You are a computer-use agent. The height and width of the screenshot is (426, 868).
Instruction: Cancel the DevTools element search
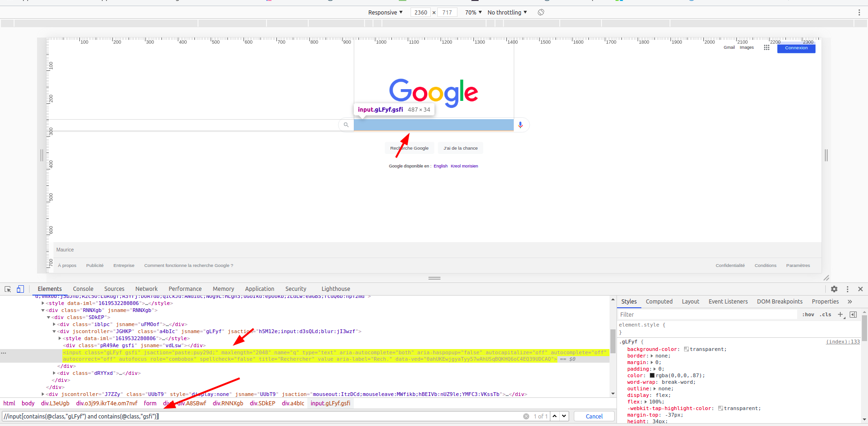pyautogui.click(x=594, y=416)
